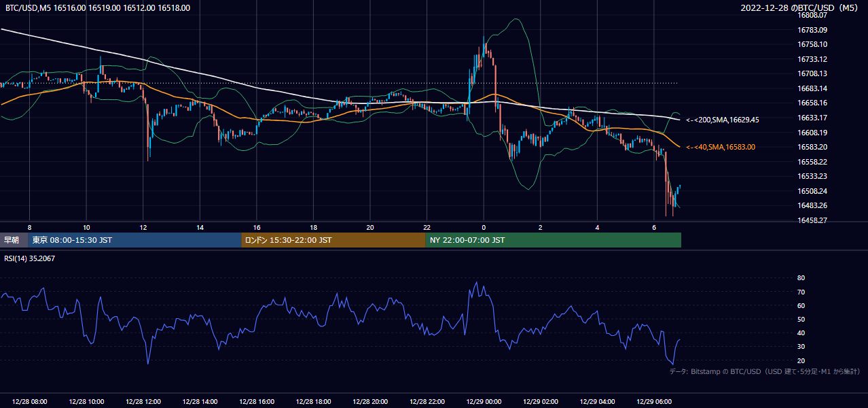Click the BTC/USD,M5 title text

point(98,7)
